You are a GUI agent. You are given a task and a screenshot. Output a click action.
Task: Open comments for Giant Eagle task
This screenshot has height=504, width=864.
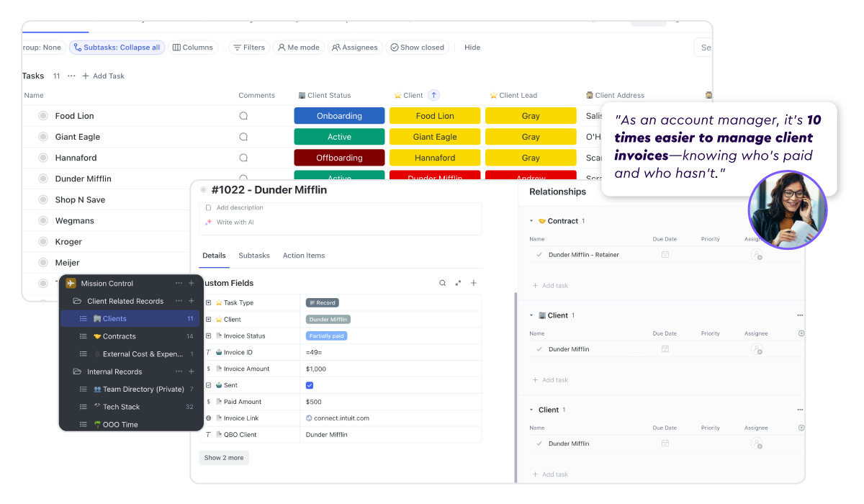click(x=243, y=137)
